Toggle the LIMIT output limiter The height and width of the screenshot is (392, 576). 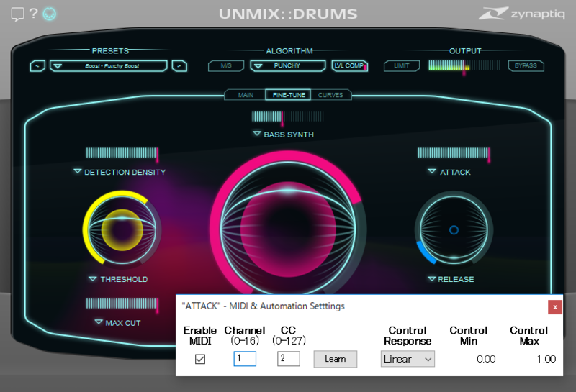[x=402, y=65]
